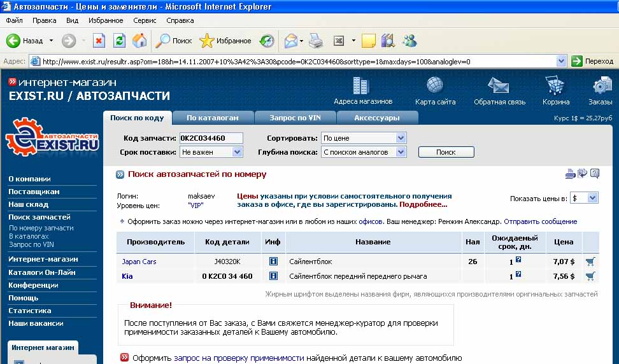Viewport: 619px width, 364px height.
Task: Click the Код запчасти input field
Action: click(x=210, y=138)
